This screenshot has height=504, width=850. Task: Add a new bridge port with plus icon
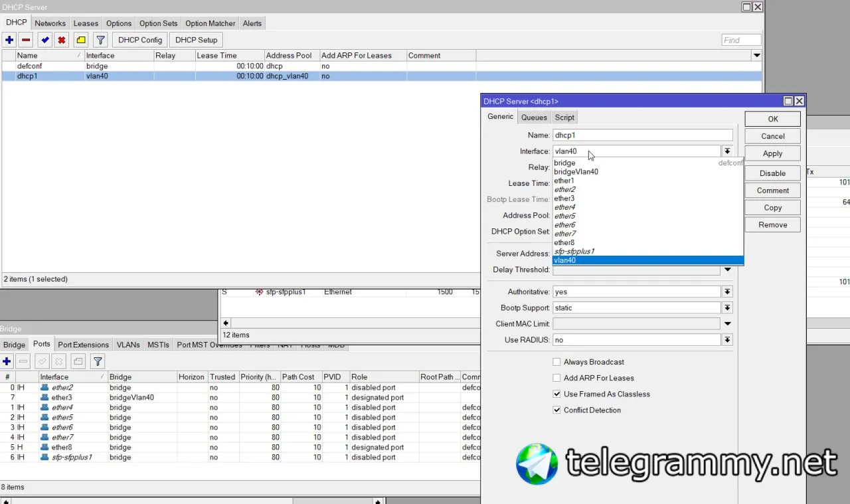(7, 361)
